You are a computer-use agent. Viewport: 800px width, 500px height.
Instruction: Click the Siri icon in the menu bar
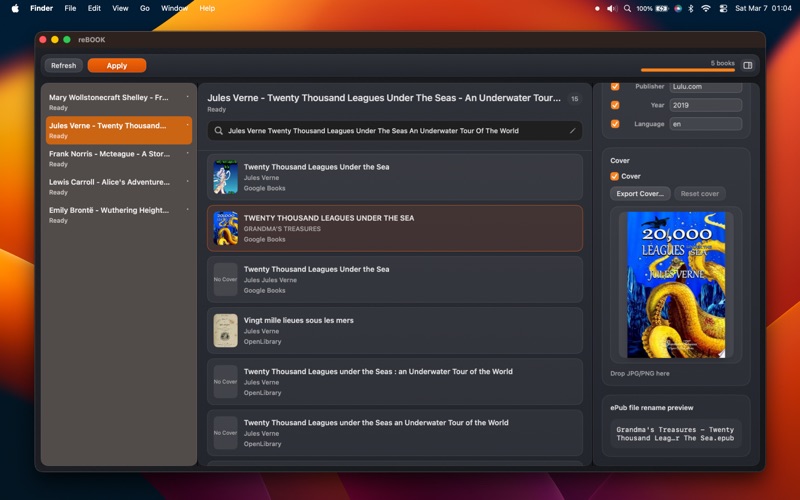click(678, 8)
